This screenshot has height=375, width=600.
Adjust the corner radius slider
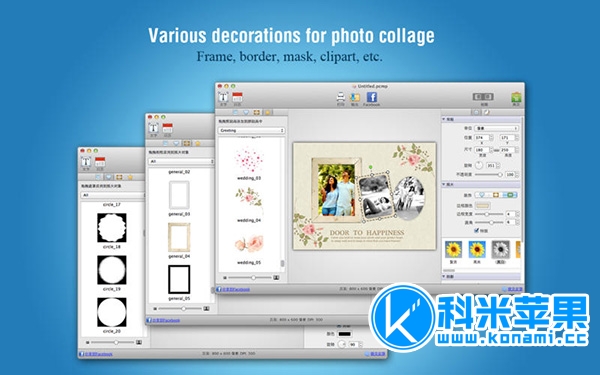click(489, 222)
